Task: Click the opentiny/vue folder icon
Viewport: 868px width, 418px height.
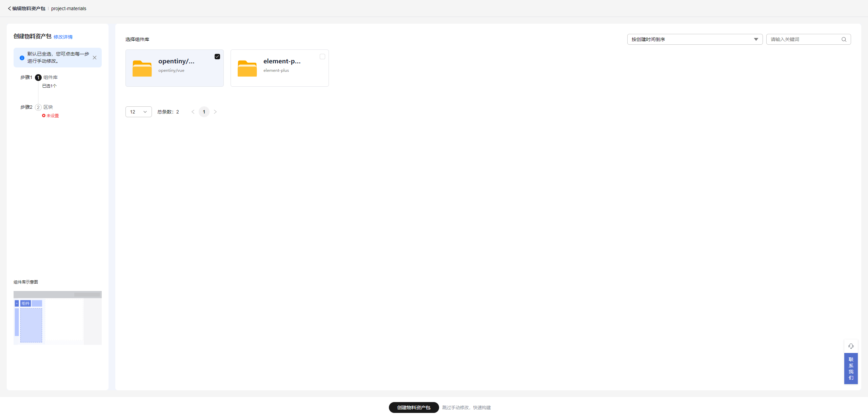Action: coord(142,68)
